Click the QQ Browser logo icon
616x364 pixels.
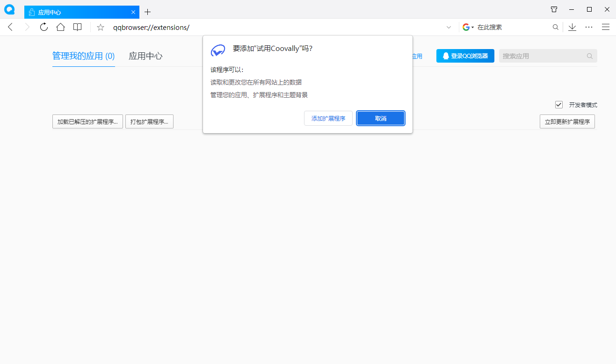pyautogui.click(x=9, y=9)
